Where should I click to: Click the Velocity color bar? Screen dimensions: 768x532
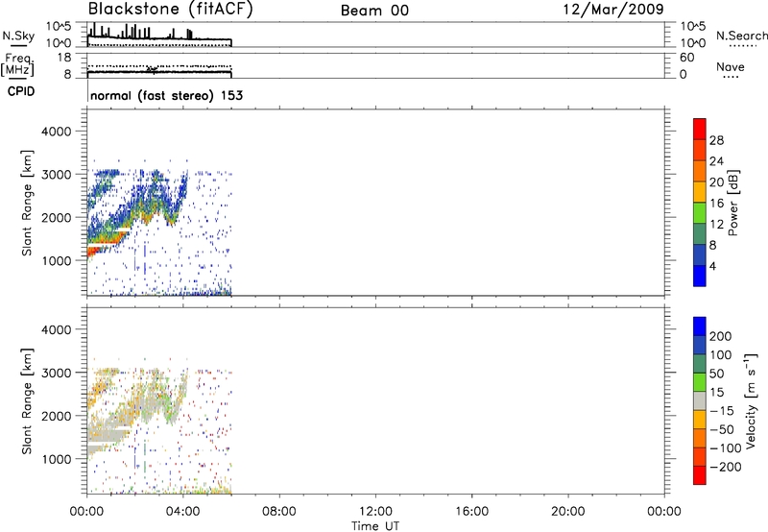pos(700,400)
